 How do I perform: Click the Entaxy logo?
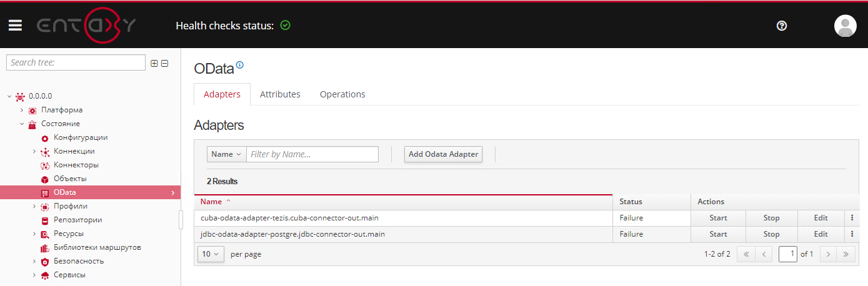(x=86, y=26)
